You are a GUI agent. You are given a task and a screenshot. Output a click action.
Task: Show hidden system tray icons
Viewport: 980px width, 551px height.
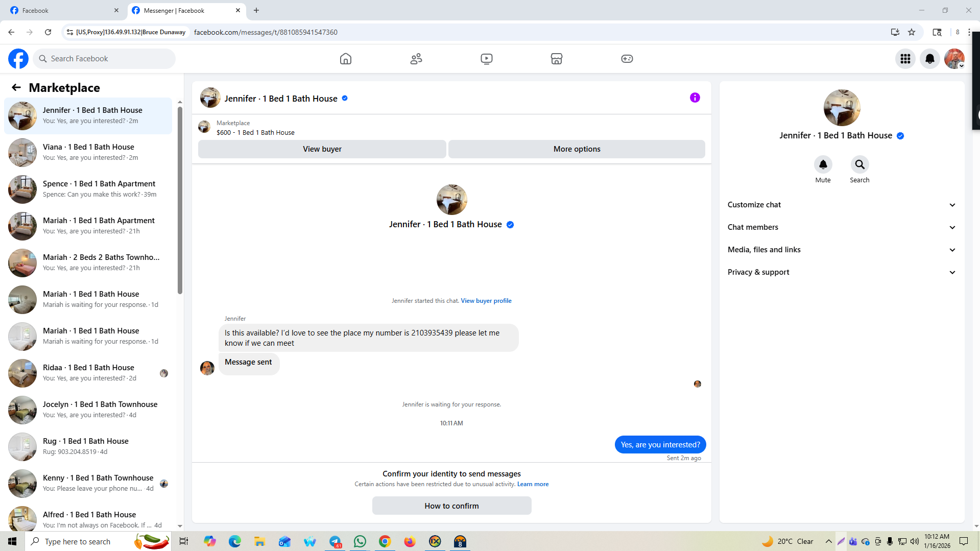pyautogui.click(x=828, y=541)
